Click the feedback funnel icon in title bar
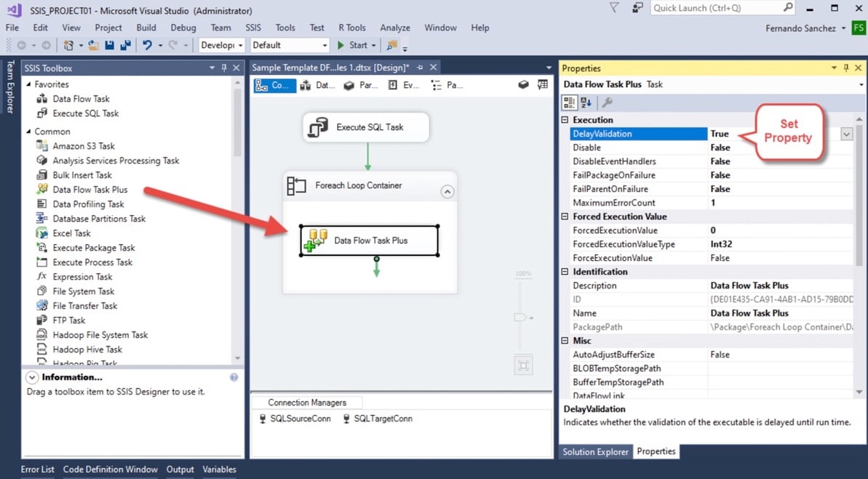868x479 pixels. [x=614, y=8]
